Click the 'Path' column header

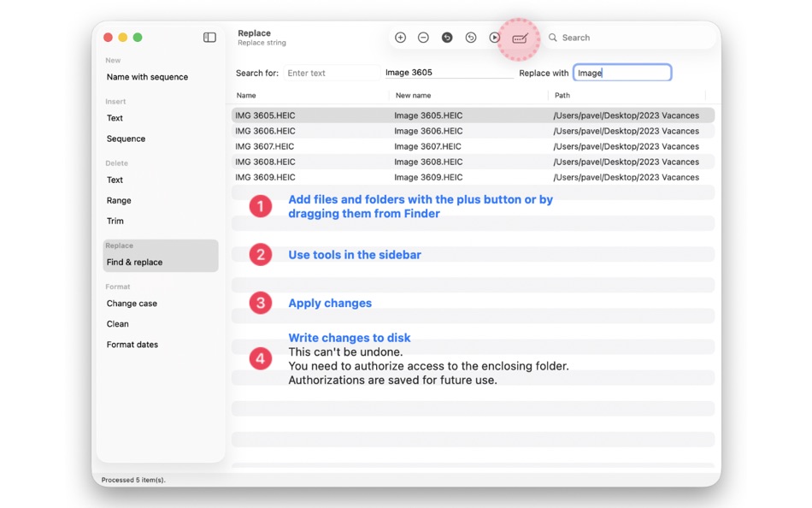click(x=562, y=95)
